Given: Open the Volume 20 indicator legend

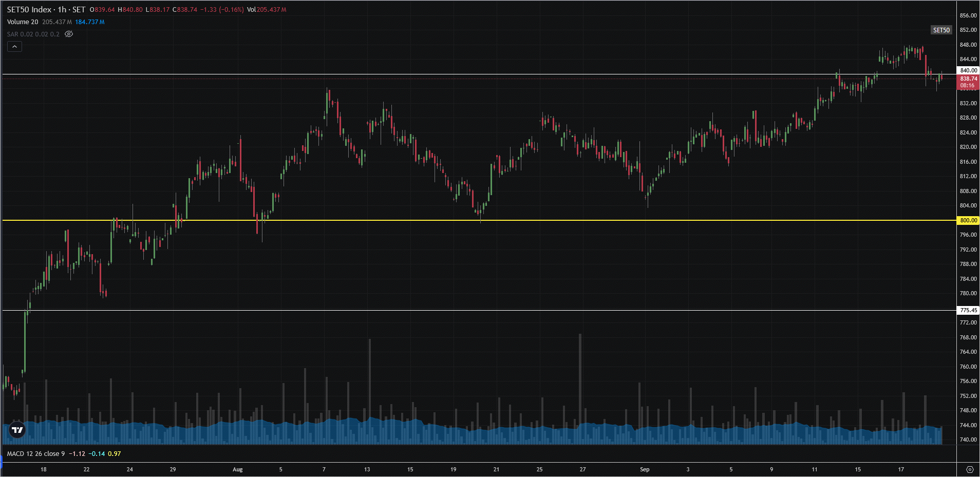Looking at the screenshot, I should (x=23, y=22).
